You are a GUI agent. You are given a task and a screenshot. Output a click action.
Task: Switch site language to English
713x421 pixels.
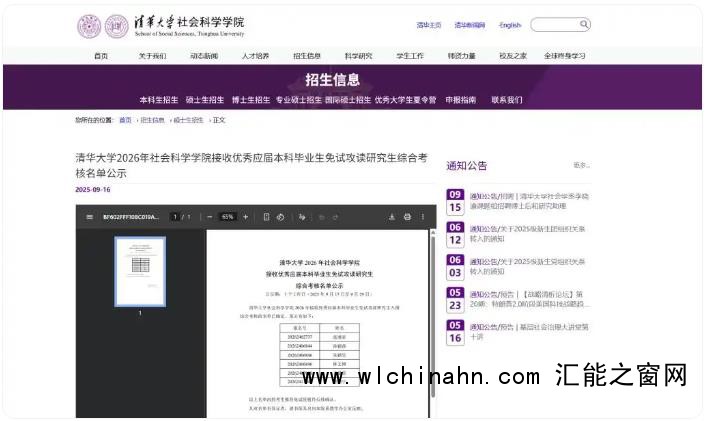click(x=510, y=25)
